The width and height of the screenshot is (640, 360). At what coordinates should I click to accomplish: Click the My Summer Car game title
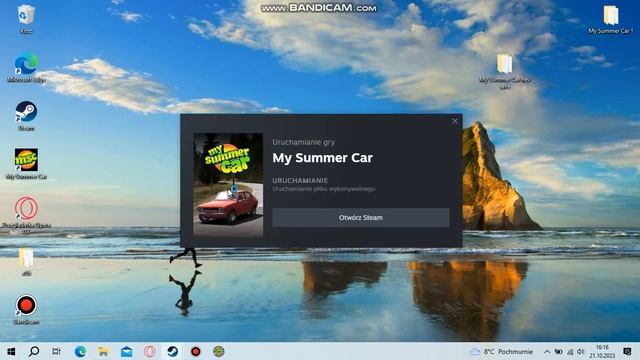pyautogui.click(x=322, y=158)
